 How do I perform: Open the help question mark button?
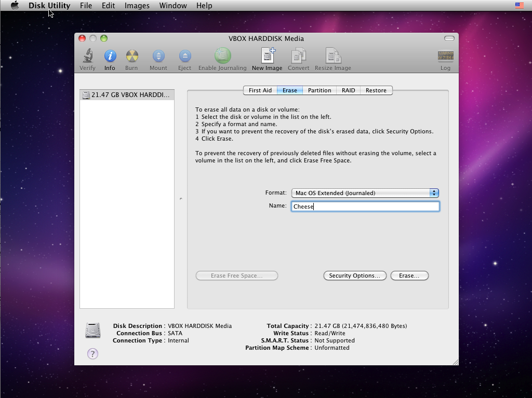[92, 353]
